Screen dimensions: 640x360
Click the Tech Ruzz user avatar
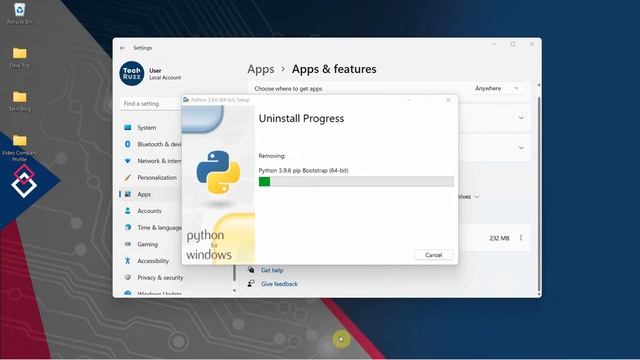(131, 73)
